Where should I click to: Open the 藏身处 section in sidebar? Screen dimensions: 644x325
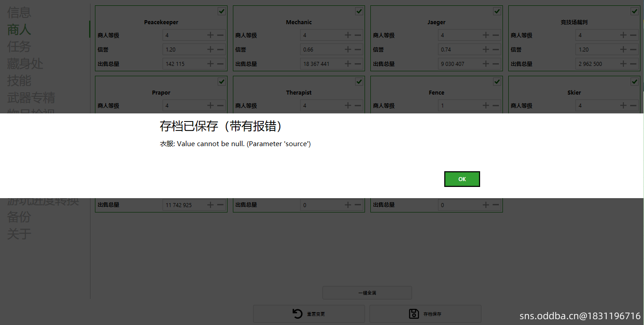[x=25, y=63]
